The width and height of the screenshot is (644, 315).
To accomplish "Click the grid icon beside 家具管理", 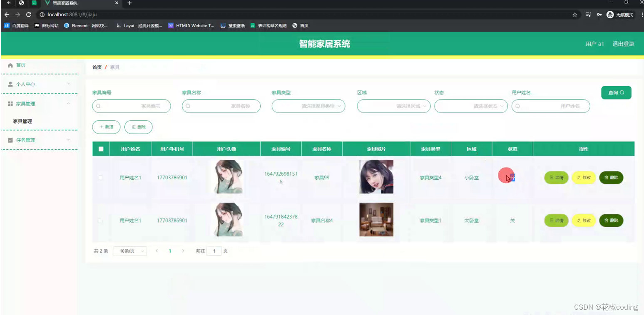I will pos(10,104).
